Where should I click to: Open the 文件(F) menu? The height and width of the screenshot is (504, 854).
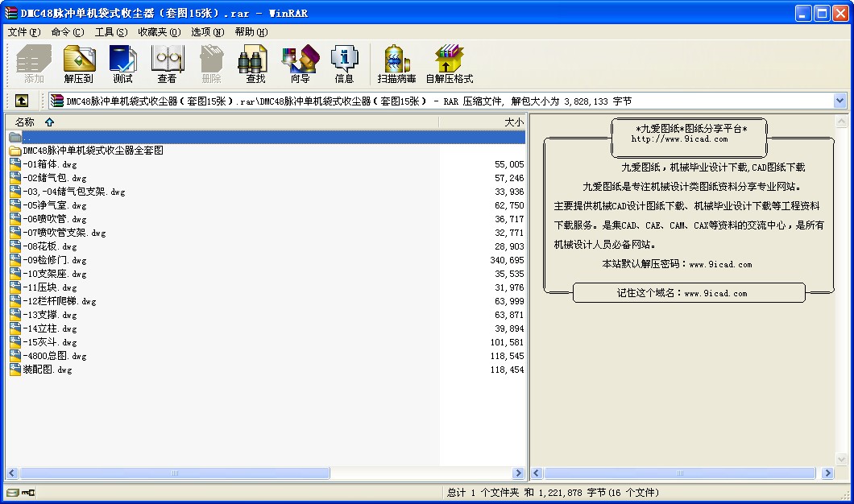click(x=23, y=32)
